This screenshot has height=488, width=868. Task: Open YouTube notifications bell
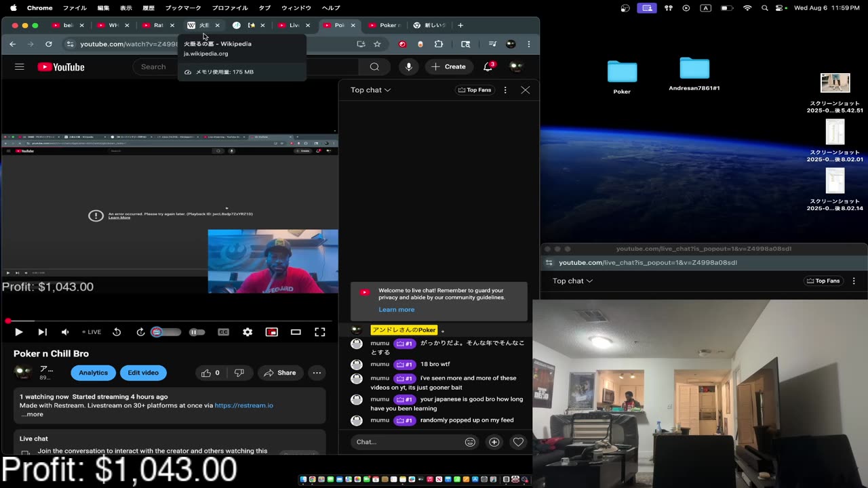[x=488, y=66]
